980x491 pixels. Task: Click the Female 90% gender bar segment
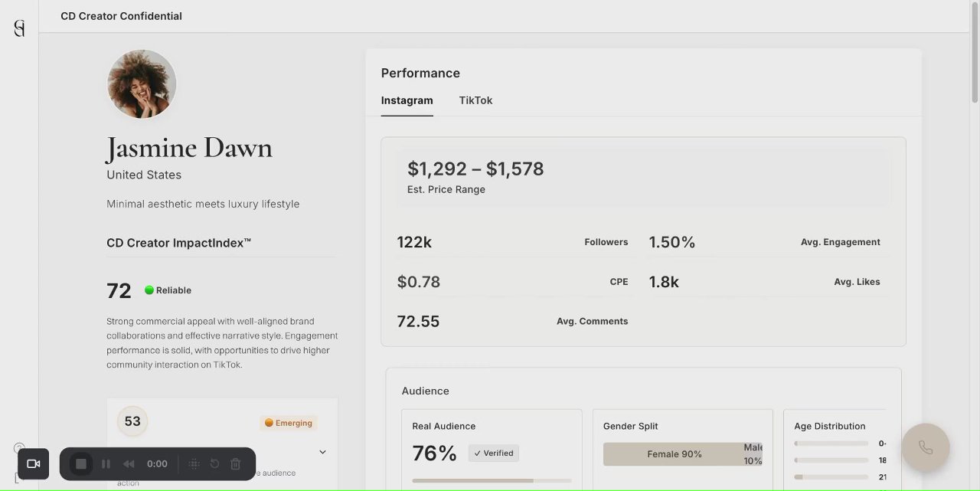pos(674,454)
